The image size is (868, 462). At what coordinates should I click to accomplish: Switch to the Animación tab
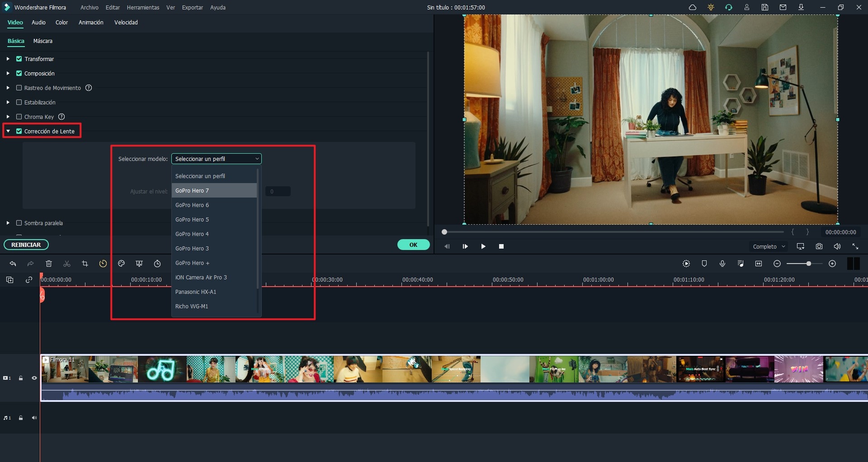91,22
